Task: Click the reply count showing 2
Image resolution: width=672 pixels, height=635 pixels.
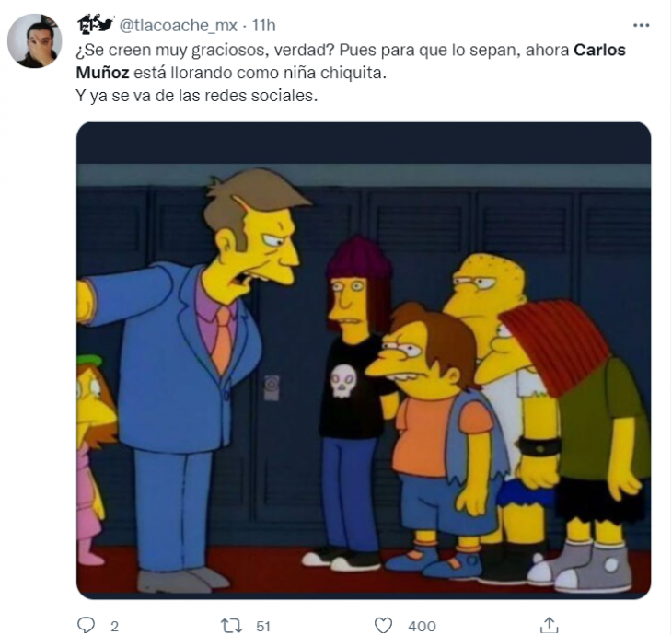Action: click(114, 627)
